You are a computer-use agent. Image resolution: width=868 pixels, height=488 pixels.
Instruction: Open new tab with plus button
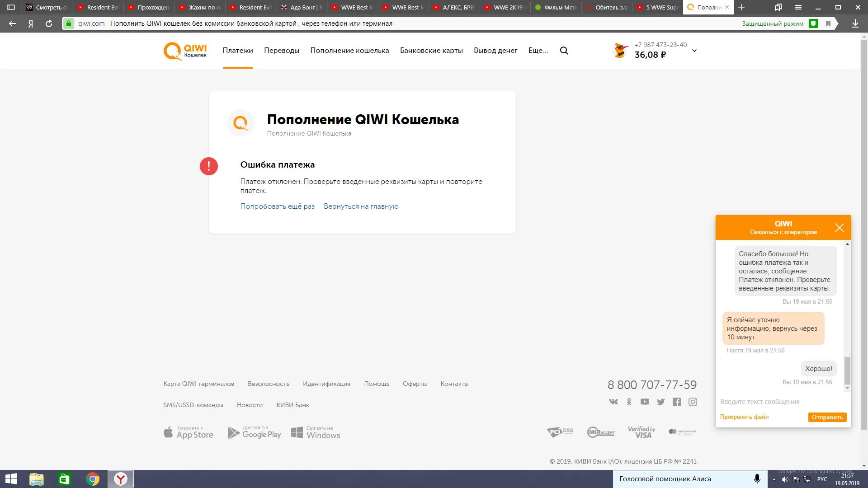point(741,7)
